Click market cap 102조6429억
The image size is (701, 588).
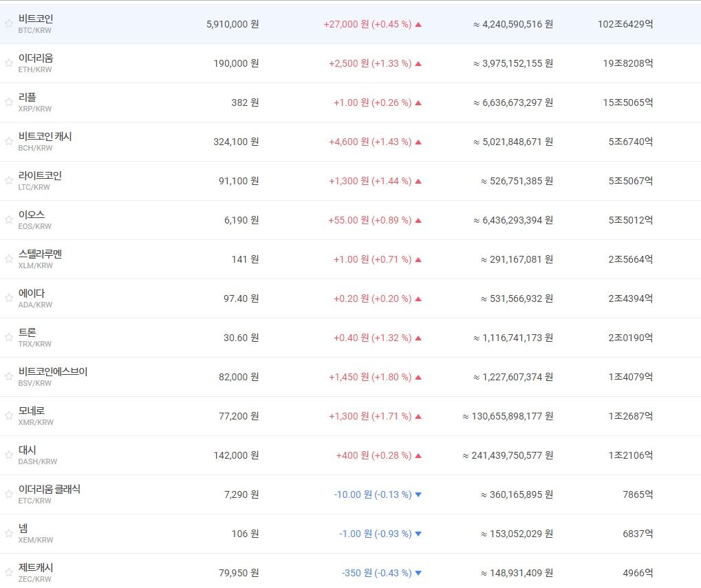click(625, 24)
